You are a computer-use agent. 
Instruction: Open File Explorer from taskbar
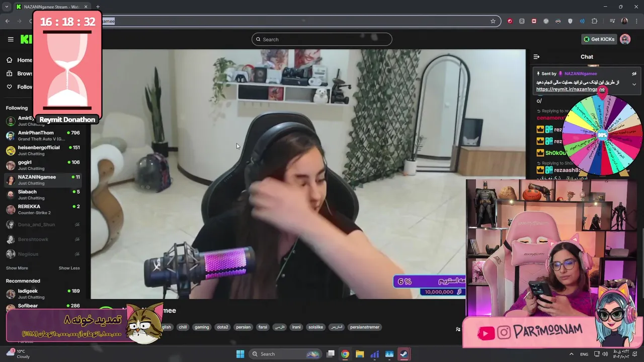pyautogui.click(x=360, y=354)
